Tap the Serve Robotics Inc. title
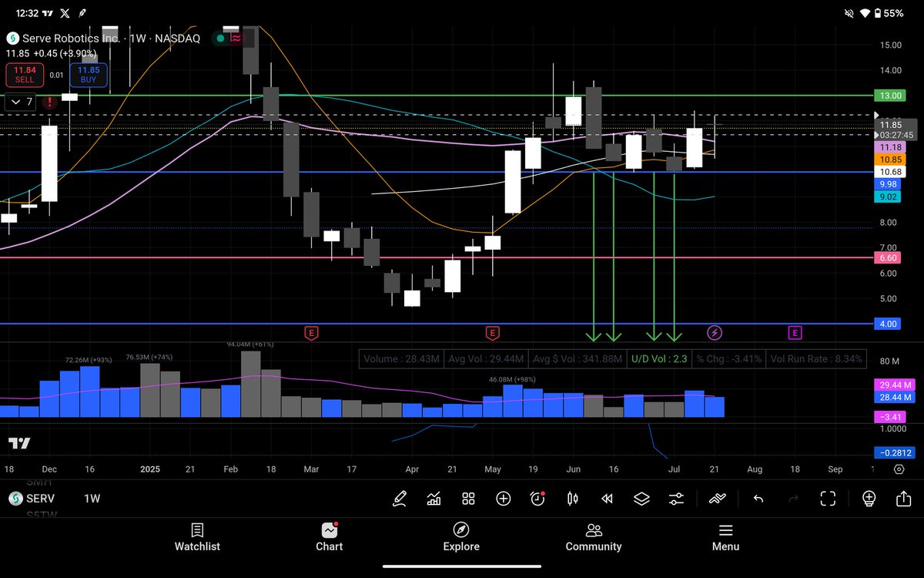Viewport: 924px width, 578px height. pos(70,38)
